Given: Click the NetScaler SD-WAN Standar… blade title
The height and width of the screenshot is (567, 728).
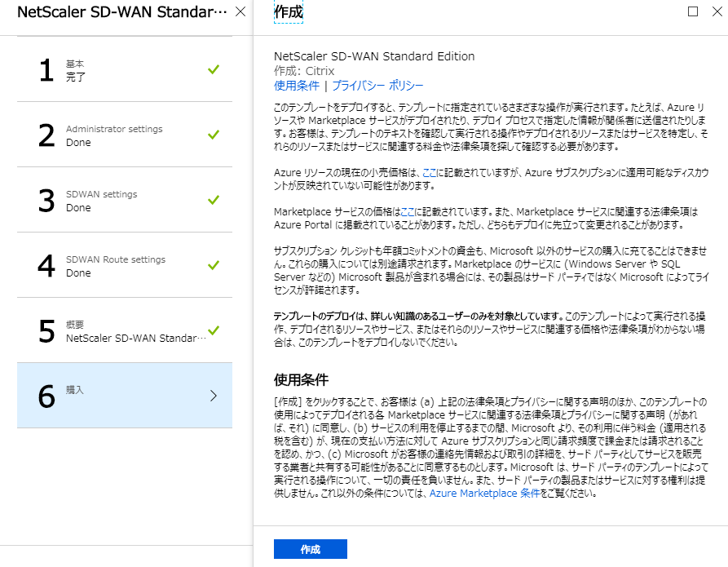Looking at the screenshot, I should click(x=122, y=12).
